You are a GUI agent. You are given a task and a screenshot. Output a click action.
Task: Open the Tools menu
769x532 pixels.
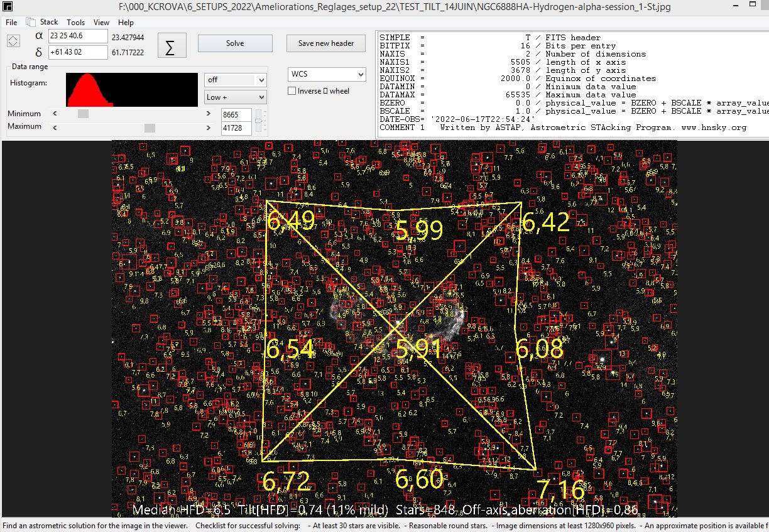pos(76,23)
